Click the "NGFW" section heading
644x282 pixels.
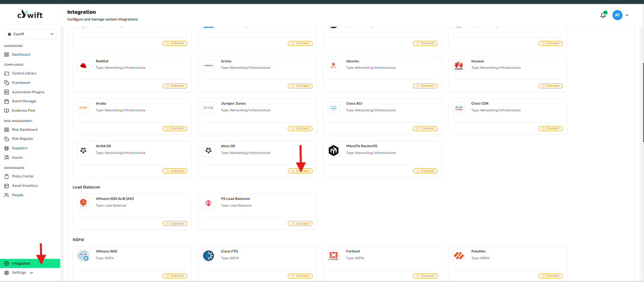(78, 240)
